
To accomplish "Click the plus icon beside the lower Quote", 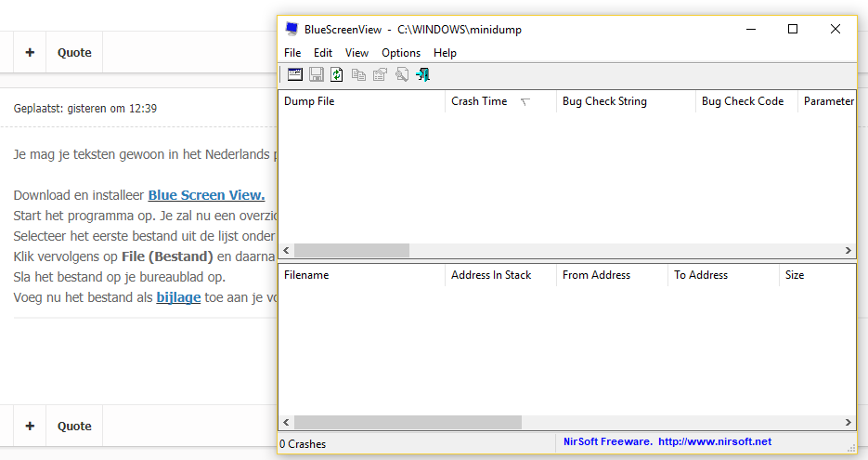I will [x=30, y=426].
